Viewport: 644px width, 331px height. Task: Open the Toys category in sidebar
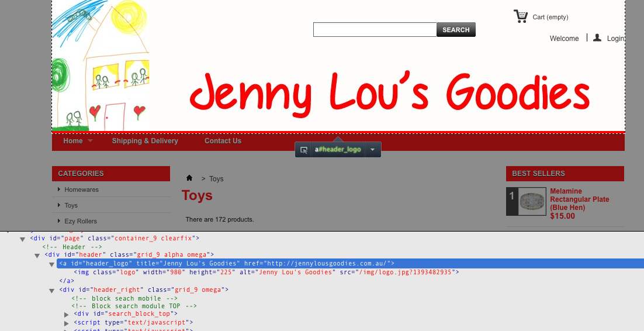coord(71,205)
